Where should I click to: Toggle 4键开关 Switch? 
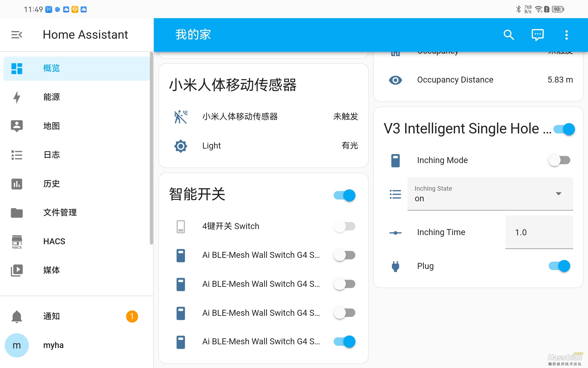[x=345, y=226]
